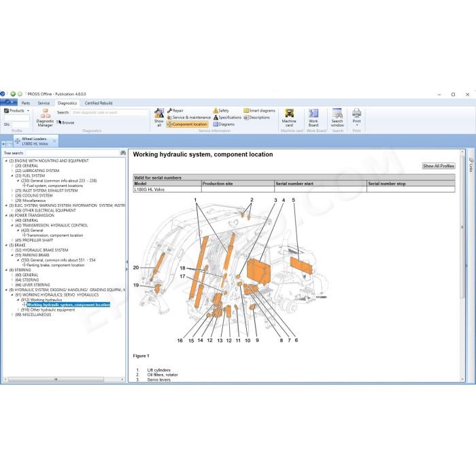Open Safety information

pos(221,110)
